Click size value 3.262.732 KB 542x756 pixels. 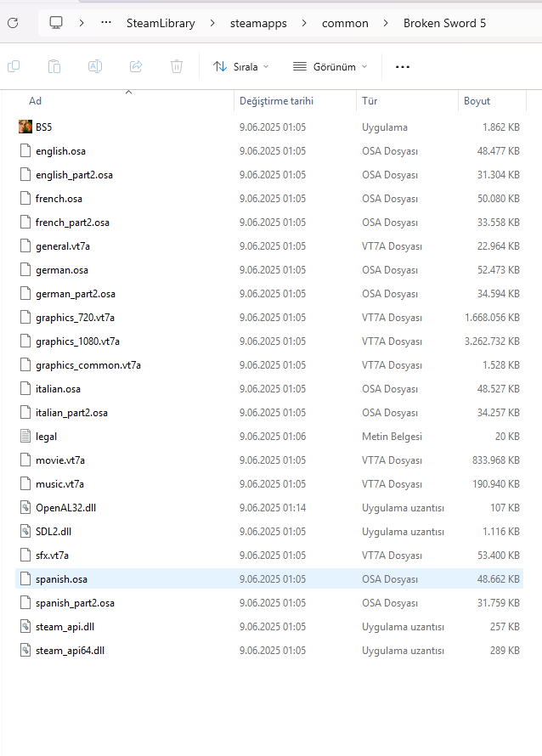click(492, 341)
